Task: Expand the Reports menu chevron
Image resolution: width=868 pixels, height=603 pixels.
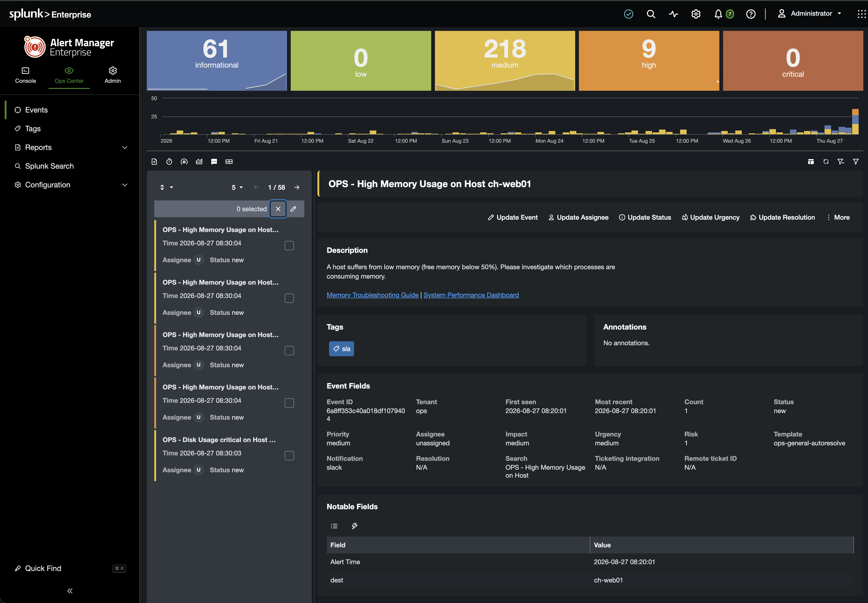Action: 125,147
